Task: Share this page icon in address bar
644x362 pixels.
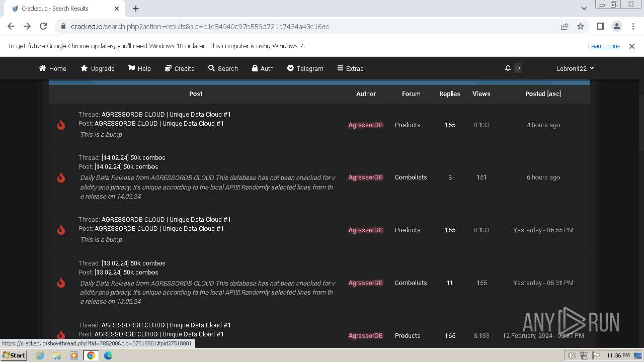Action: (565, 26)
